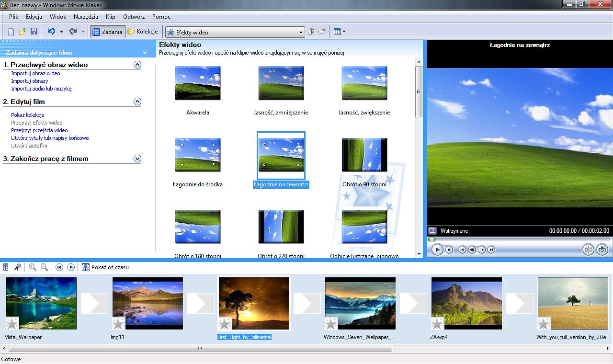613x364 pixels.
Task: Click effect star on Vista_Wallpaper clip
Action: click(x=11, y=324)
